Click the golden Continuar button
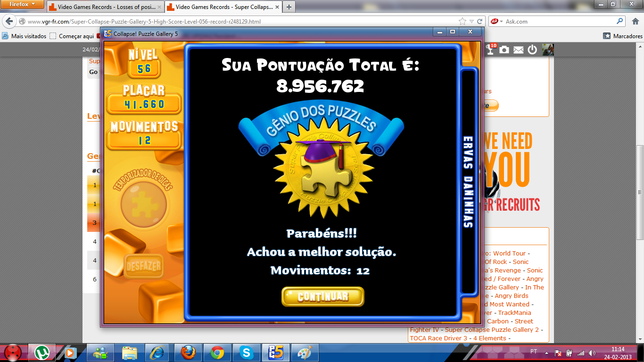The image size is (644, 362). click(x=323, y=296)
